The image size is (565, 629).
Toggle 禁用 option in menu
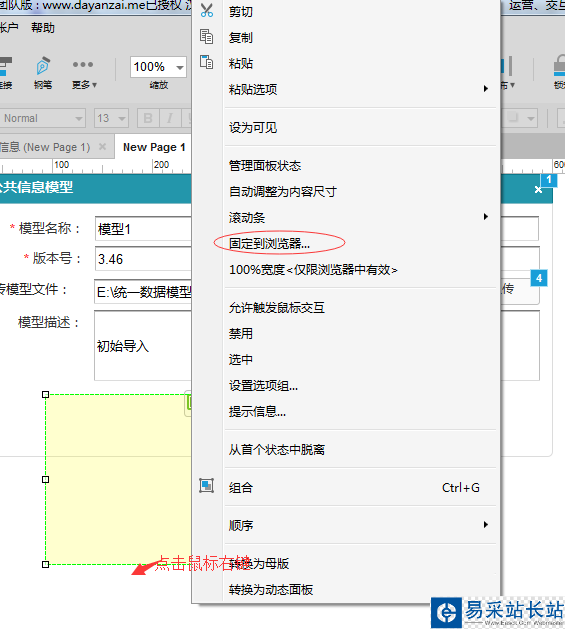346,333
